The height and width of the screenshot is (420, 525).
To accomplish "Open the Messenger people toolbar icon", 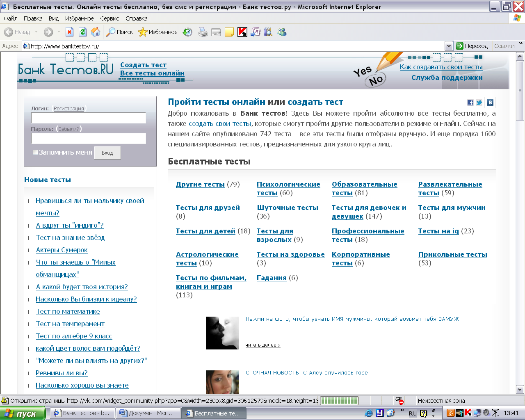I will point(282,32).
